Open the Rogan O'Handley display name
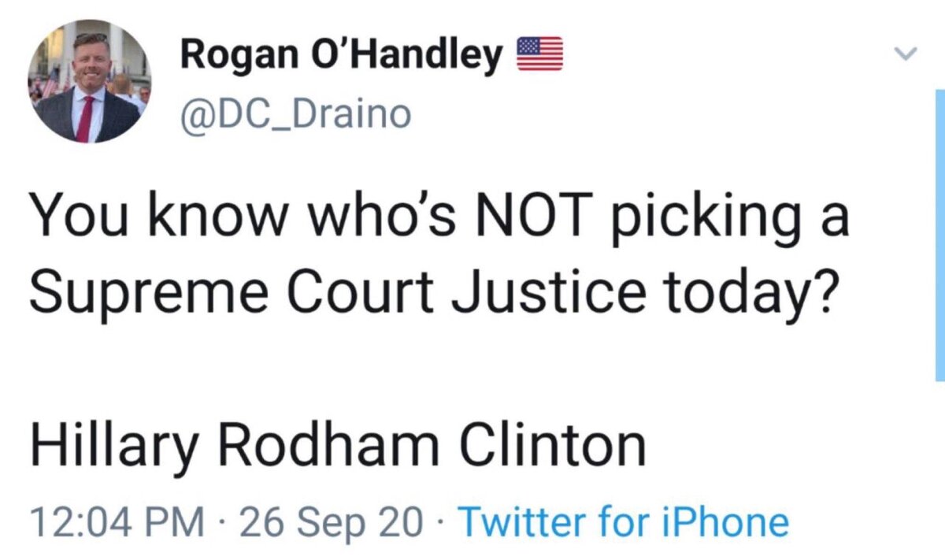Image resolution: width=945 pixels, height=560 pixels. tap(342, 55)
